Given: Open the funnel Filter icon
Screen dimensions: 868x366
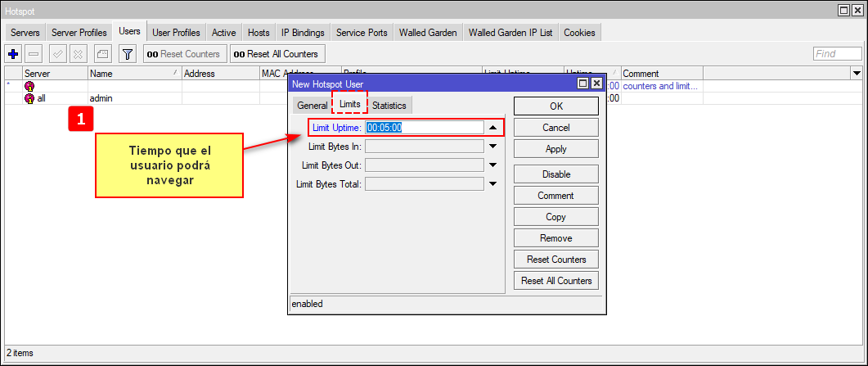Looking at the screenshot, I should 127,54.
